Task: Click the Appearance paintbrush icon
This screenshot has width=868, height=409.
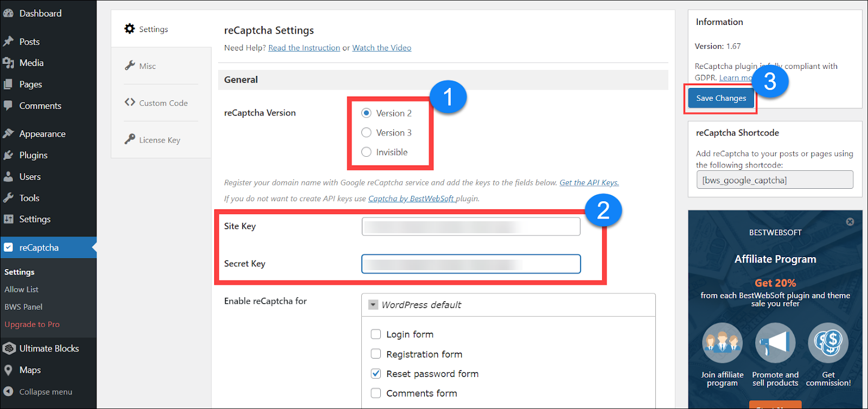Action: (x=8, y=133)
